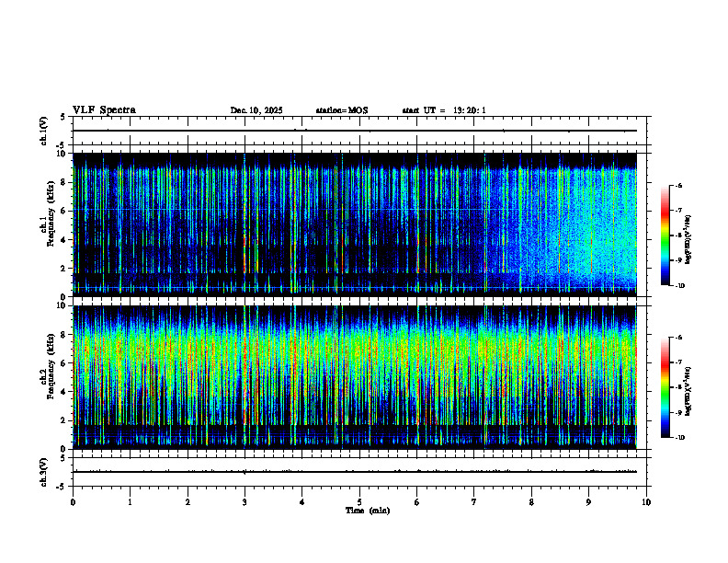This screenshot has width=728, height=563.
Task: Click the "5" tick on ch.3(V) axis
Action: tap(63, 458)
